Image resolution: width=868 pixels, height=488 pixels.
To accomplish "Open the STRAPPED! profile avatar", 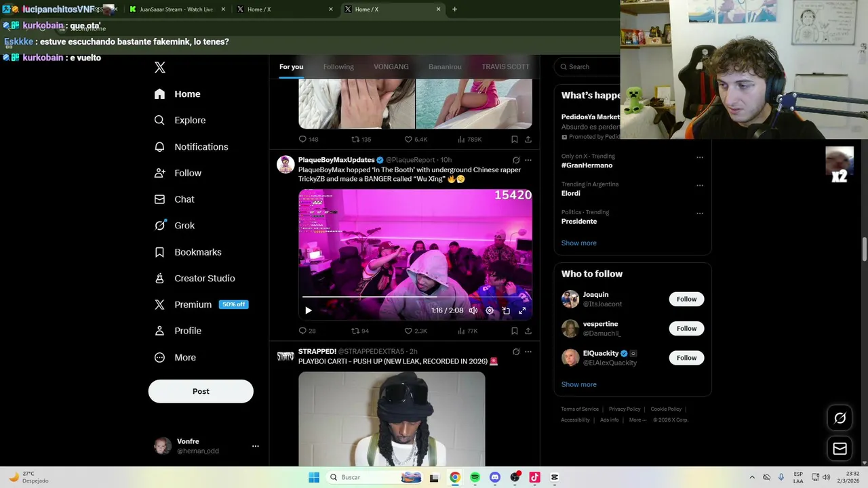I will 285,357.
